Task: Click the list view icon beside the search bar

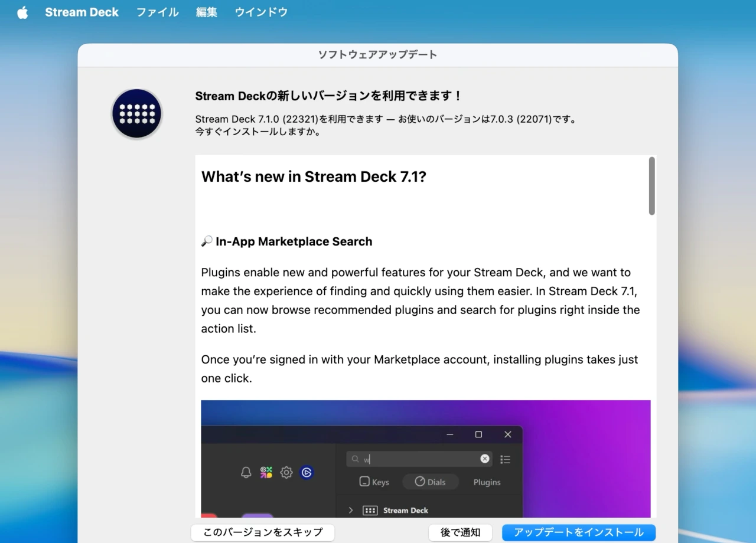Action: click(506, 459)
